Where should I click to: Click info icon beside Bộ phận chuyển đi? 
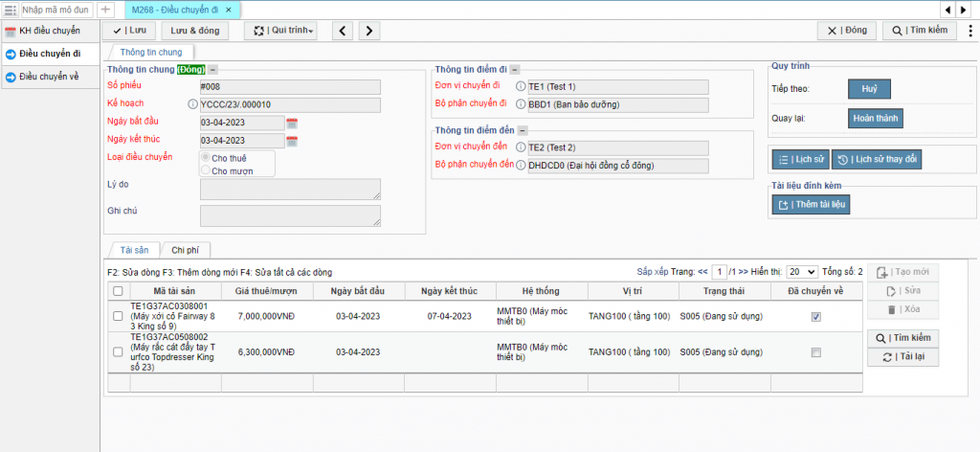[521, 104]
